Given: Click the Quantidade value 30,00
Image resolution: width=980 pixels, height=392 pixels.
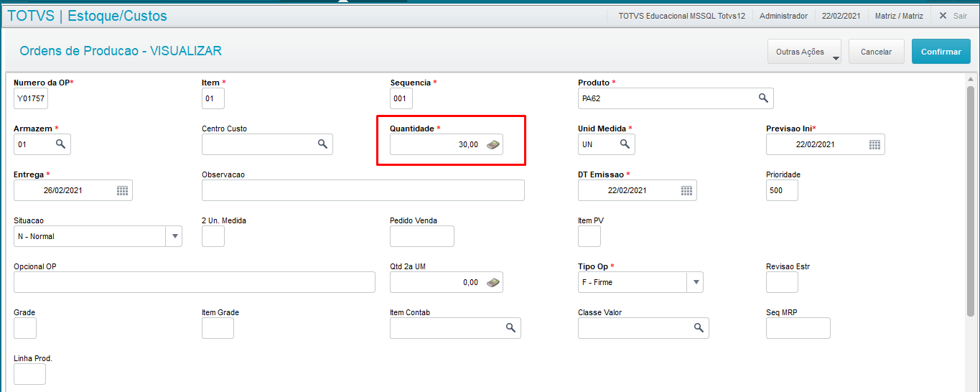Looking at the screenshot, I should (468, 144).
